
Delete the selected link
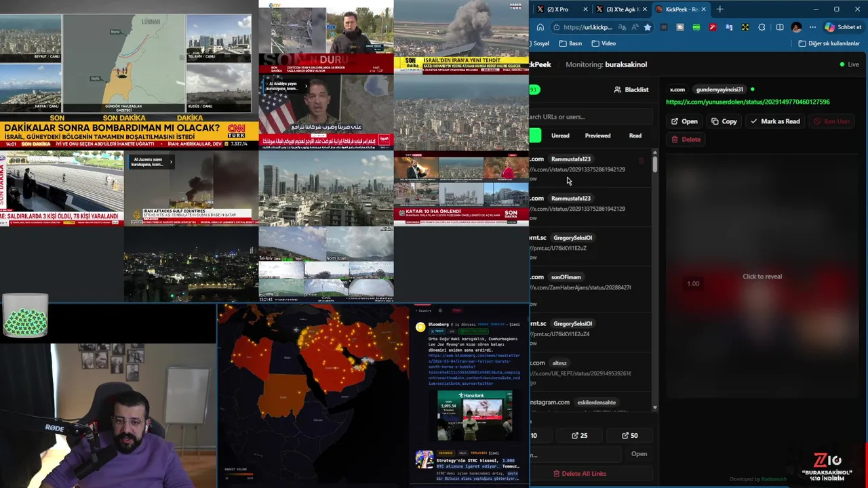[x=686, y=139]
